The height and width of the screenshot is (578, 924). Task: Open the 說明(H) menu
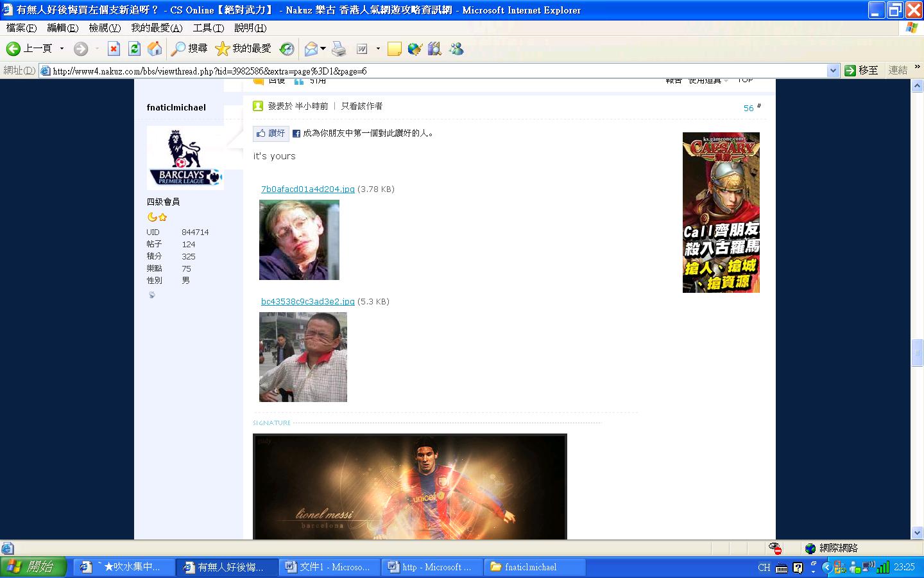point(250,28)
